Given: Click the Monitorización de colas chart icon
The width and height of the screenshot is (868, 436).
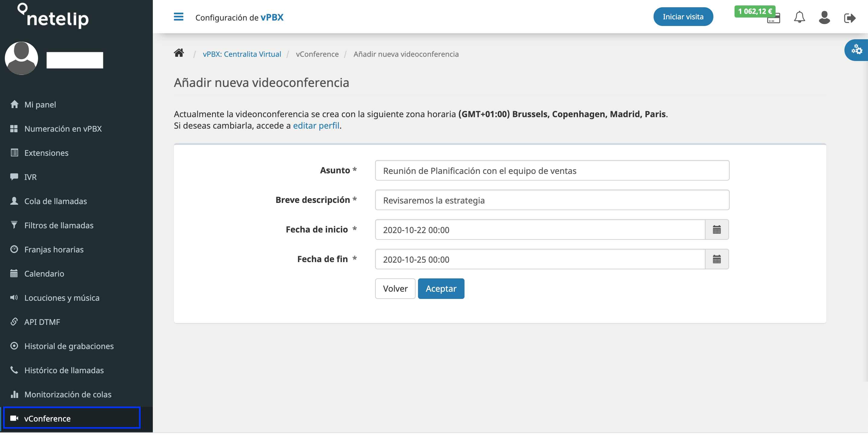Looking at the screenshot, I should click(x=14, y=394).
